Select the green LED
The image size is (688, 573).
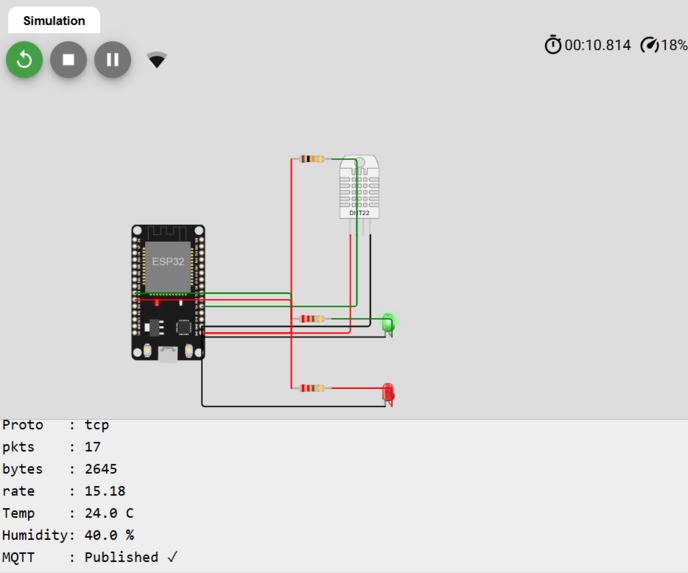coord(388,325)
